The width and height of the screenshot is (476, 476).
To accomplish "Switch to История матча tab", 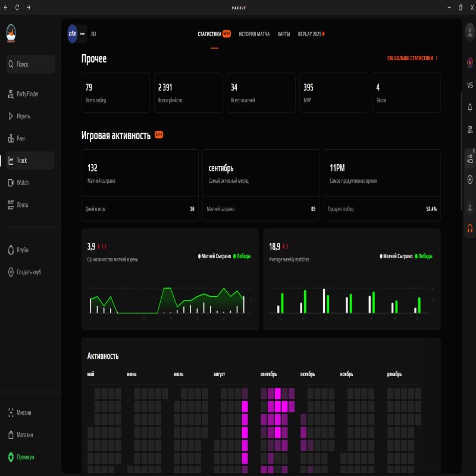I will click(x=254, y=34).
